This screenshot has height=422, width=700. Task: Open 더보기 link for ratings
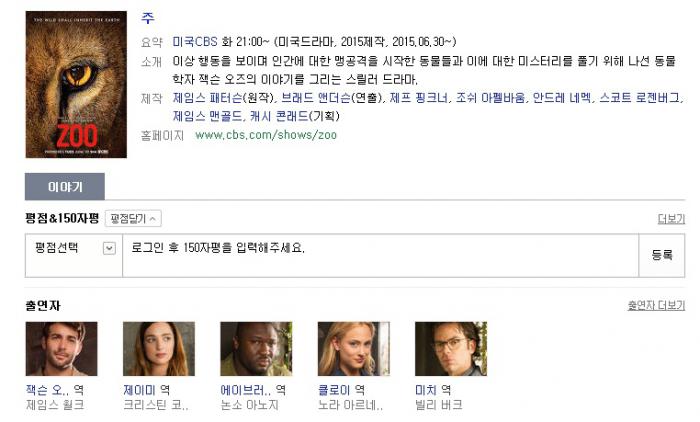click(671, 218)
